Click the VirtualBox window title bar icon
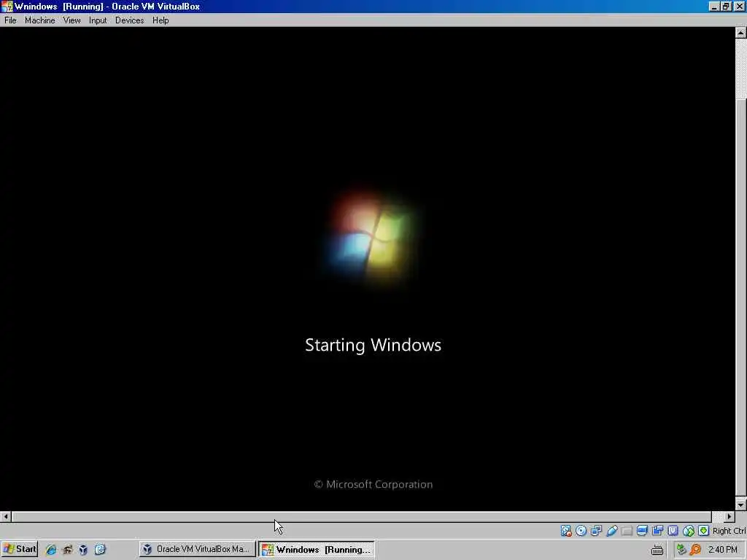The width and height of the screenshot is (747, 560). coord(7,6)
